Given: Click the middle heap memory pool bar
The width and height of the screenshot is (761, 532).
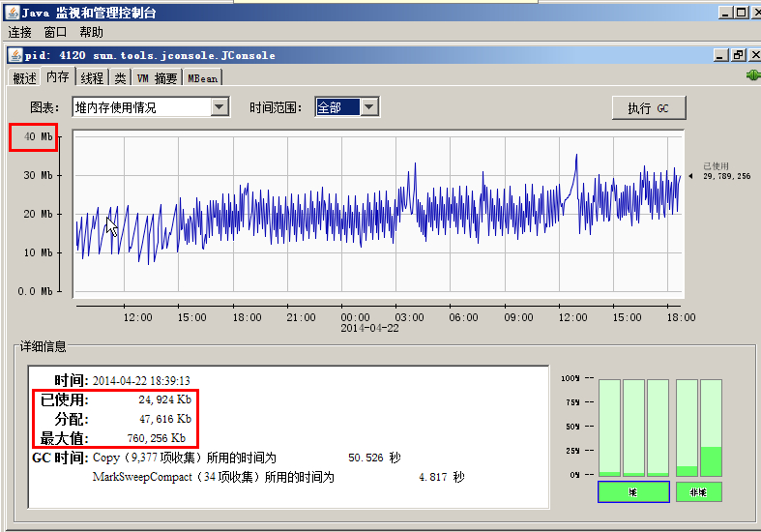Looking at the screenshot, I should (x=633, y=428).
